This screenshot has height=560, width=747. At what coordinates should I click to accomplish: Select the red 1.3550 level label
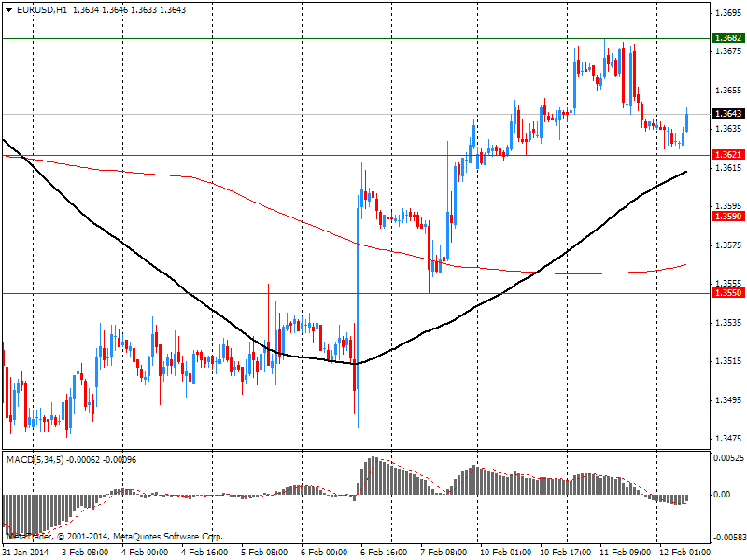tap(728, 293)
